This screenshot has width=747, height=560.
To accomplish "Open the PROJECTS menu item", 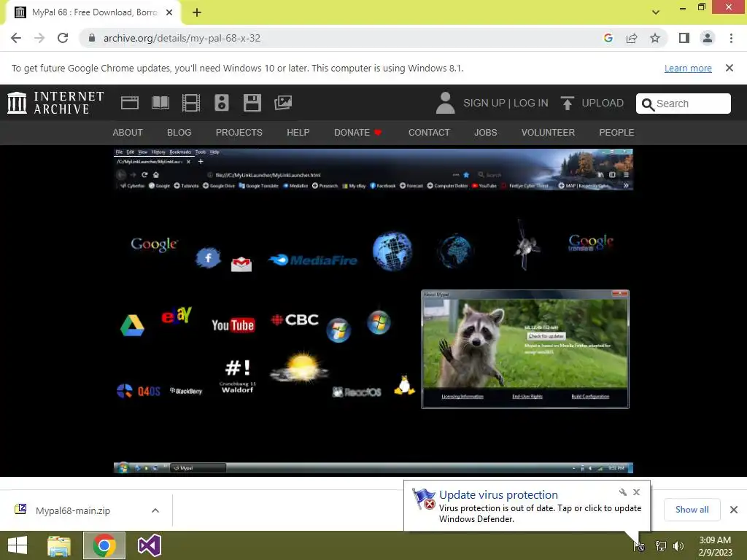I will (x=239, y=133).
